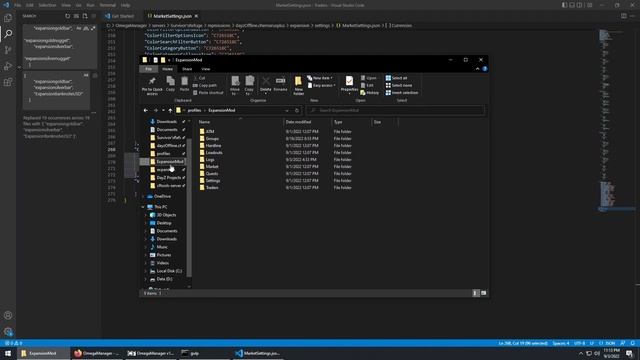Viewport: 640px width, 360px height.
Task: Click profiles in the Explorer address breadcrumb
Action: [194, 110]
